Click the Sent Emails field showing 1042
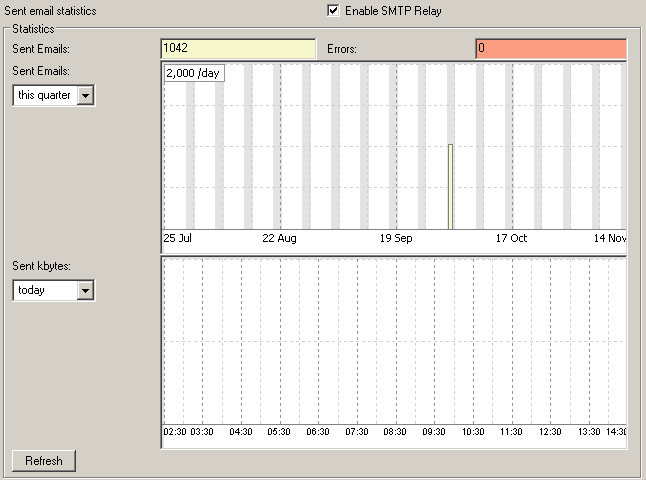The height and width of the screenshot is (480, 646). pos(238,48)
